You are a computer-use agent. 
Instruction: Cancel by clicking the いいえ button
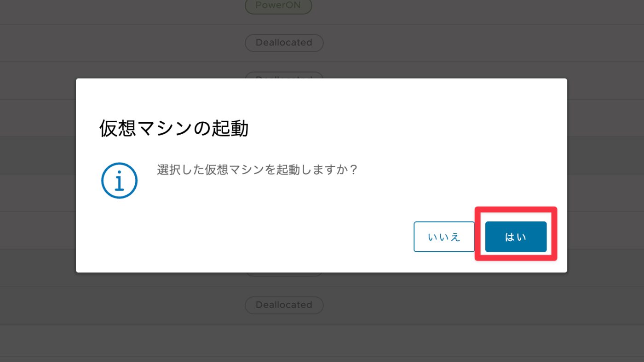pyautogui.click(x=444, y=237)
